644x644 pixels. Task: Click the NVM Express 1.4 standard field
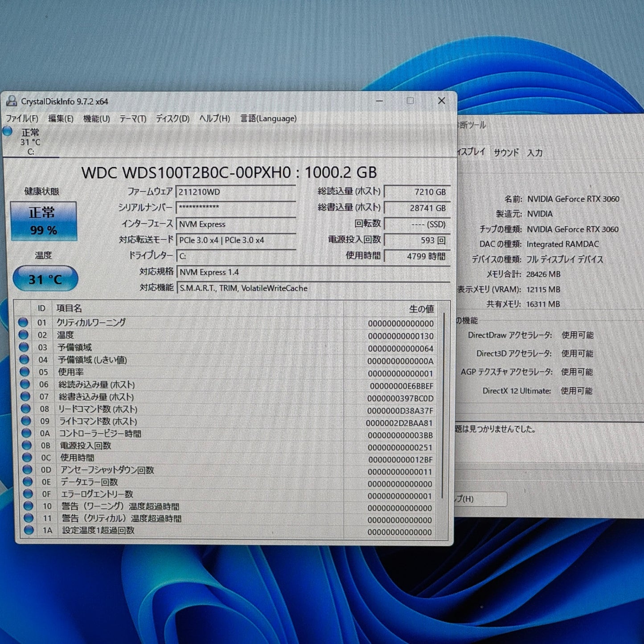click(313, 272)
